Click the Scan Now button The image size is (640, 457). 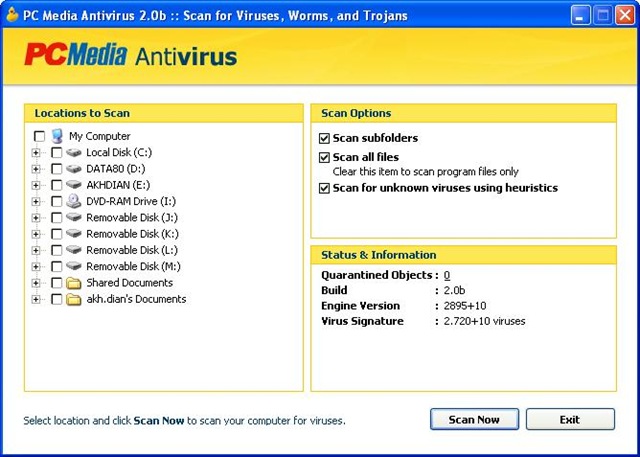[x=474, y=419]
